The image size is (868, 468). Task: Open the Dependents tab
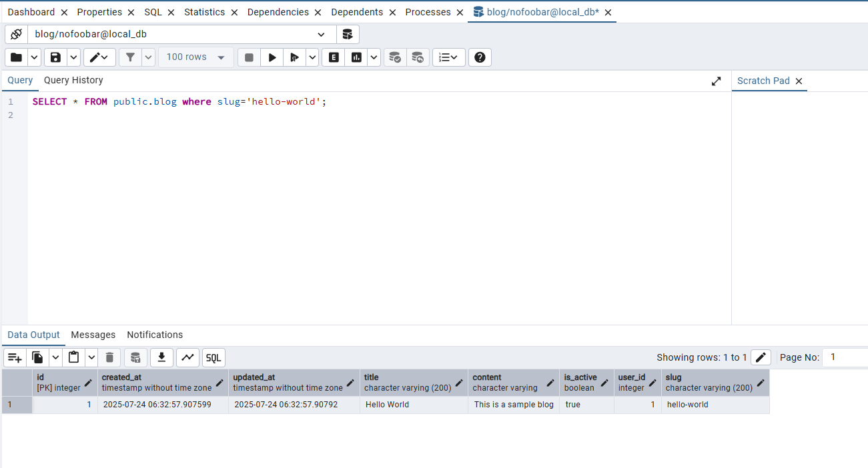tap(357, 12)
